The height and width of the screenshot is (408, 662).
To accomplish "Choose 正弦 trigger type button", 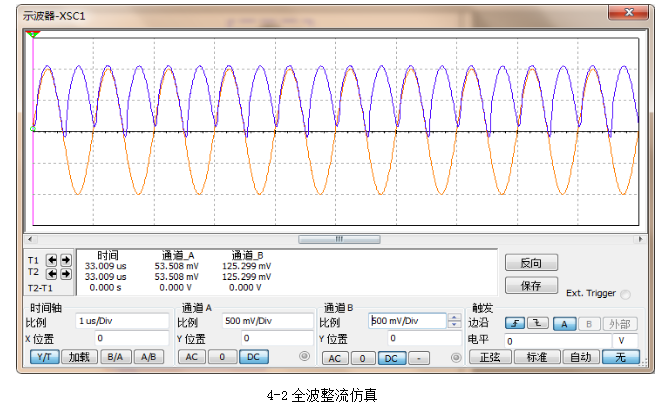I will pyautogui.click(x=490, y=357).
